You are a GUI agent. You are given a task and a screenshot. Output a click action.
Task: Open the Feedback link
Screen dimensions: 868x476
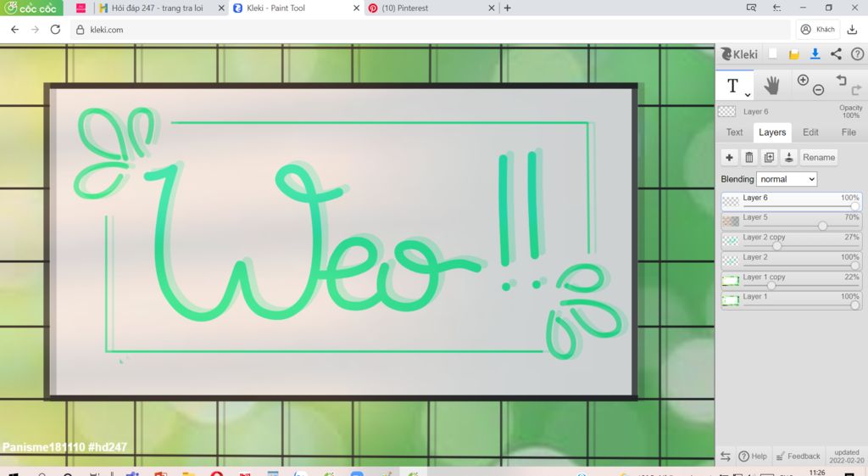pyautogui.click(x=798, y=456)
